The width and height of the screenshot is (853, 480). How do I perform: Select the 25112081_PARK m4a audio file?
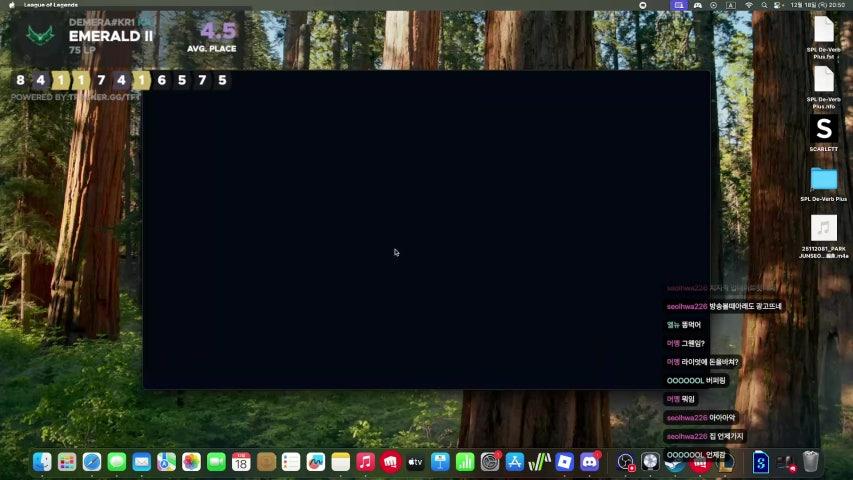[x=823, y=229]
